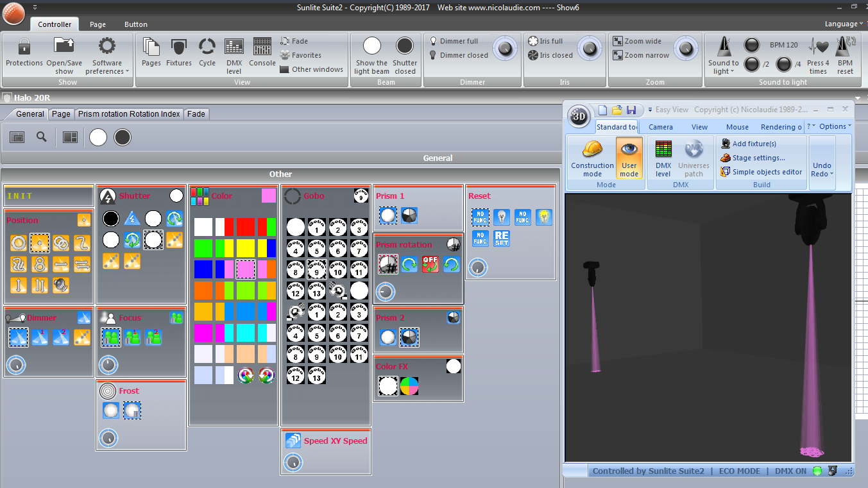Click the INIT panel header
868x488 pixels.
[49, 196]
